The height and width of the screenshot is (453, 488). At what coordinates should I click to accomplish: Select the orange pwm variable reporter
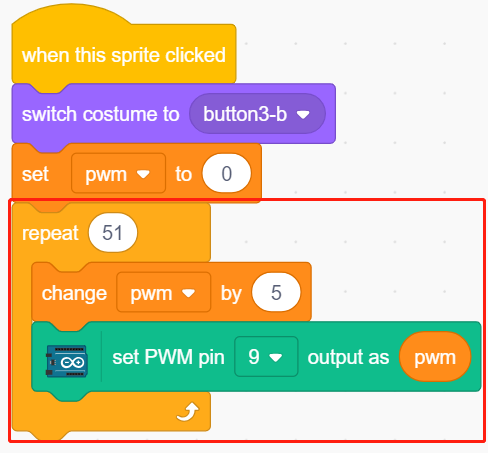[x=435, y=357]
